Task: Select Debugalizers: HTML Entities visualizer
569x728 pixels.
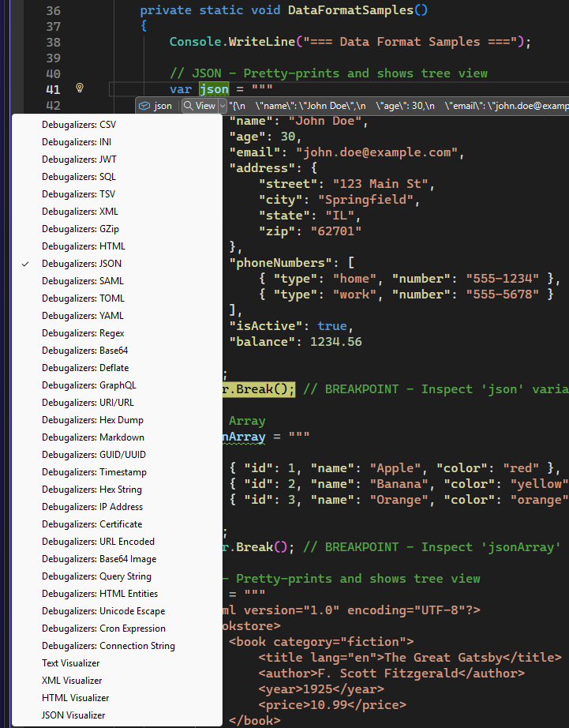Action: [117, 593]
